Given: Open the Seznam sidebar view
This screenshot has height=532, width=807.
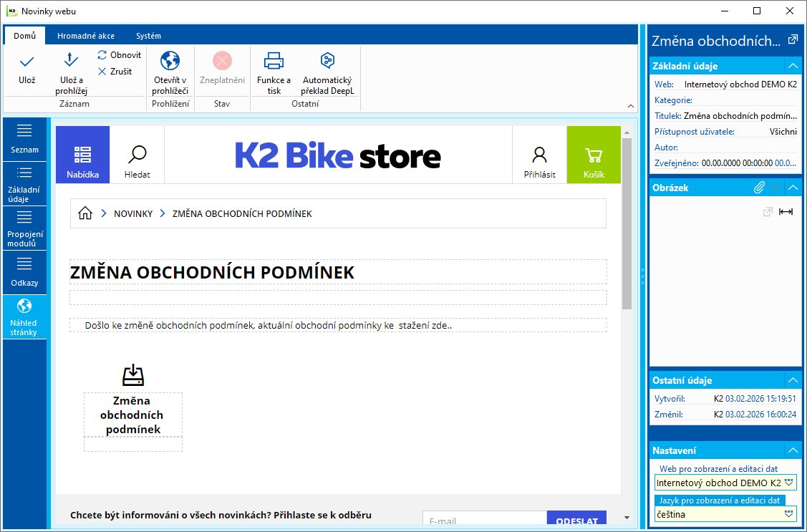Looking at the screenshot, I should pyautogui.click(x=24, y=139).
